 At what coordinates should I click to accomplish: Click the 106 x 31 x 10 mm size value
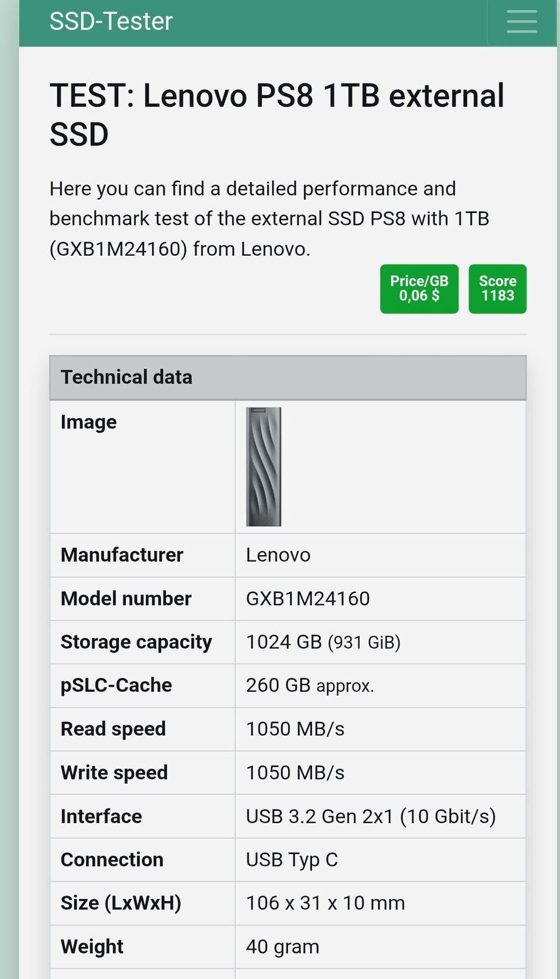coord(325,903)
